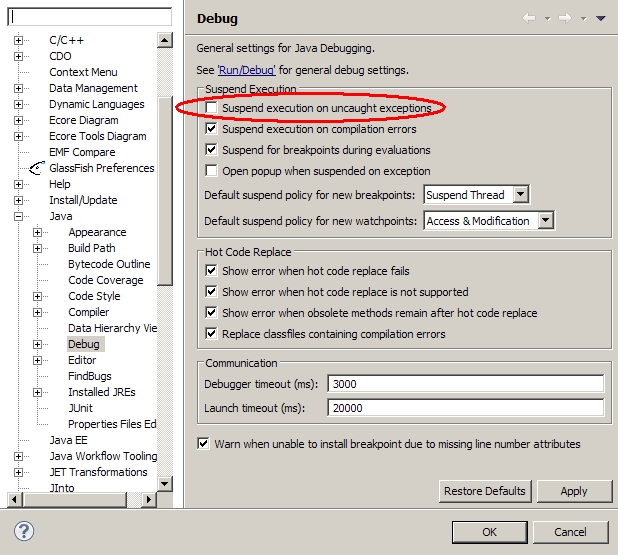The image size is (618, 555).
Task: Select the JET Transformations item
Action: [99, 472]
